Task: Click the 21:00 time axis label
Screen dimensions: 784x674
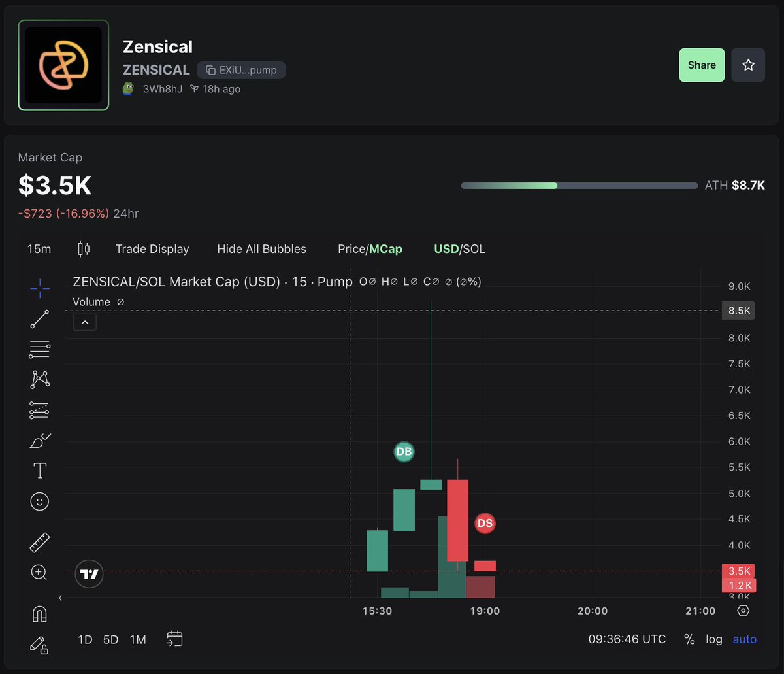Action: point(700,611)
